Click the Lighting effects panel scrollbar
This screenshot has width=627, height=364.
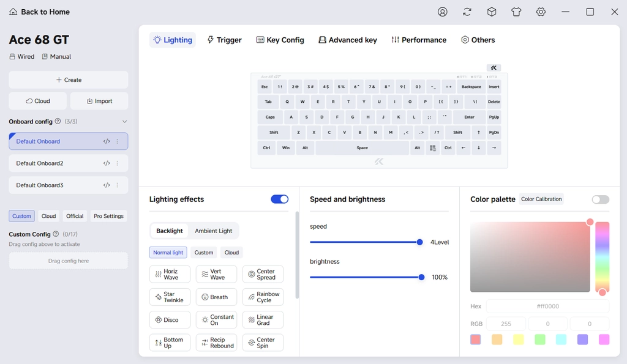(x=297, y=255)
